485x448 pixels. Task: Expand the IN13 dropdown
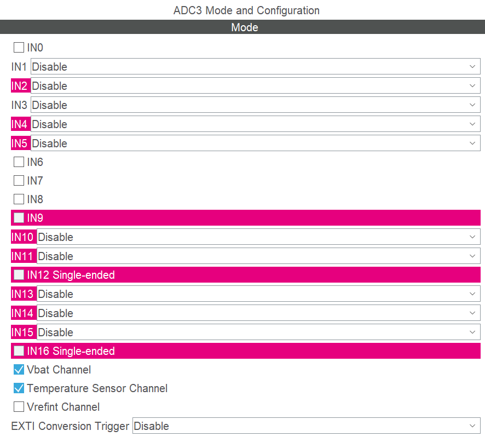258,294
